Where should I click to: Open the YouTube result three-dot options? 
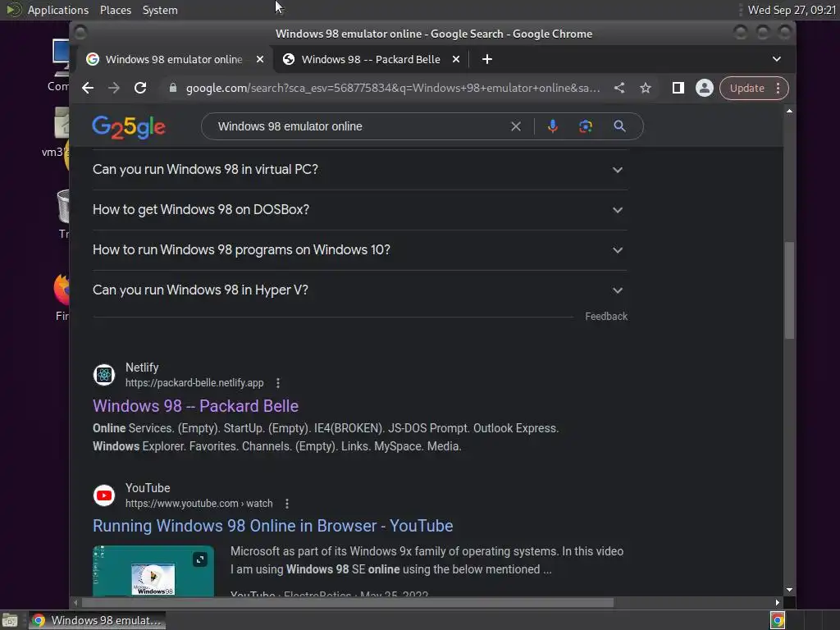(287, 504)
